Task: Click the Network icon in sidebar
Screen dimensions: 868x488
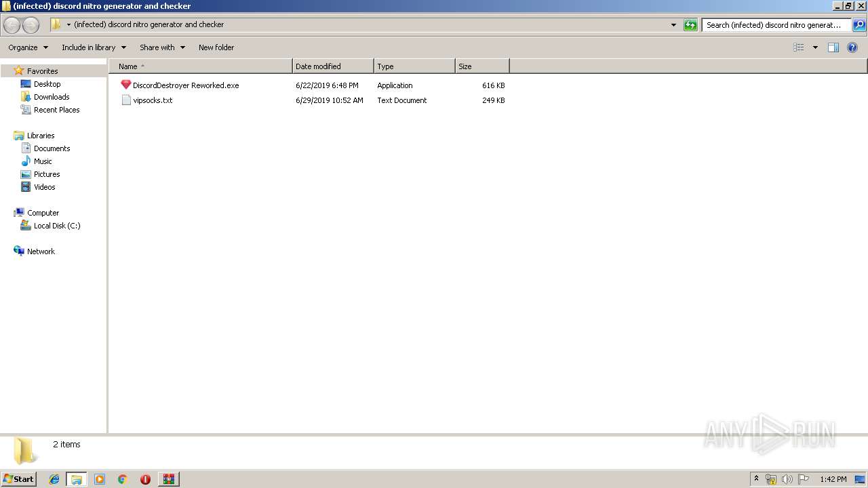Action: 19,251
